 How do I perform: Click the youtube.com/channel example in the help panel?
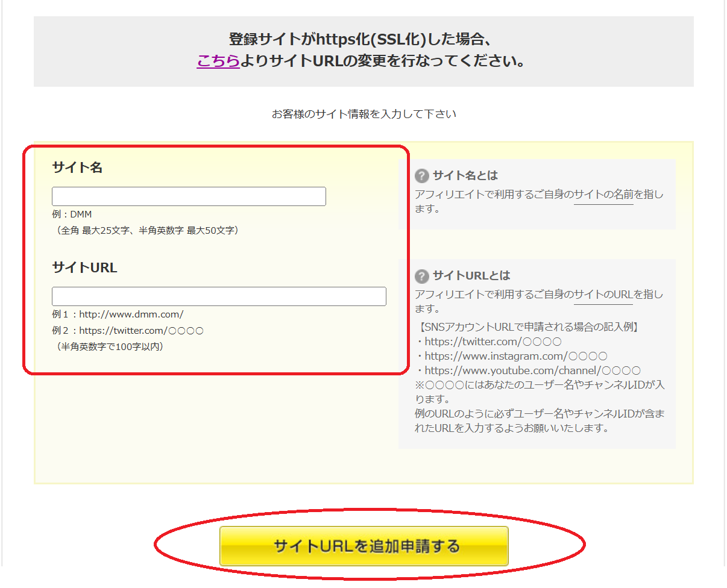pyautogui.click(x=532, y=371)
